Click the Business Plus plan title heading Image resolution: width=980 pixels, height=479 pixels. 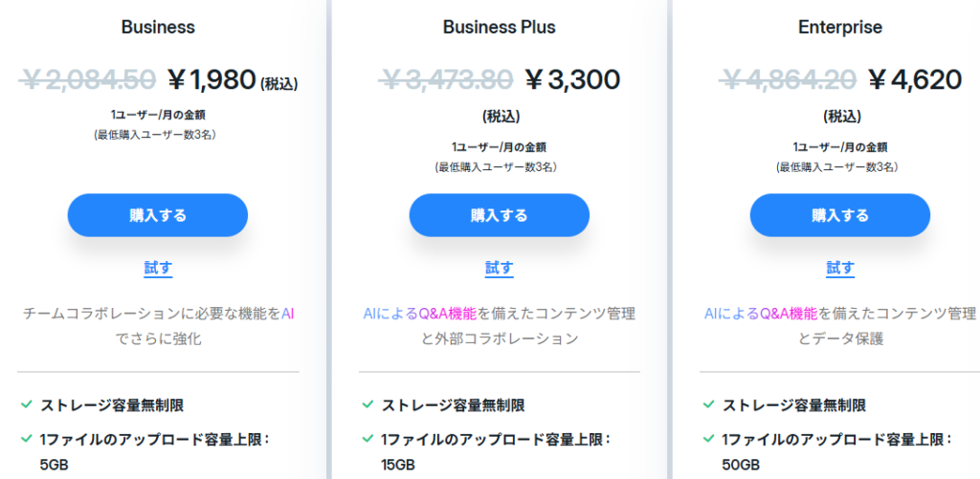click(499, 28)
